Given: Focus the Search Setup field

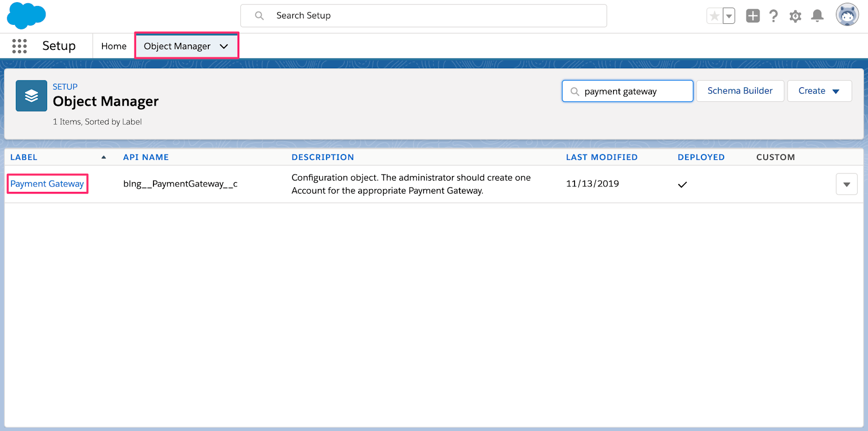Looking at the screenshot, I should 424,16.
